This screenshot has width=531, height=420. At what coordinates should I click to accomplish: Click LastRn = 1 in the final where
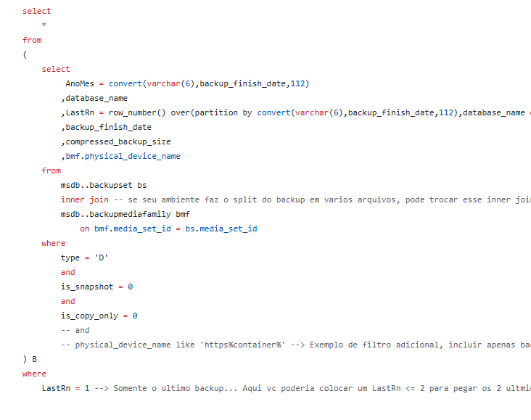[66, 389]
